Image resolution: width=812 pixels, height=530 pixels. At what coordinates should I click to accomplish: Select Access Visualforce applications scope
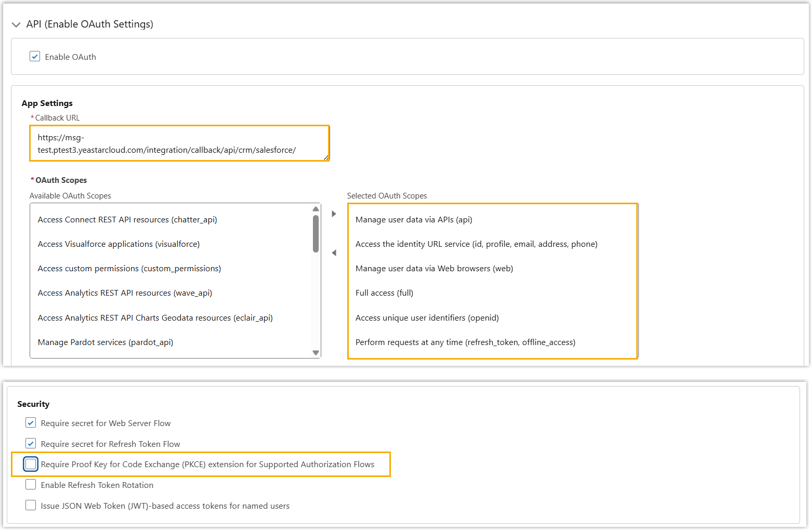(119, 244)
